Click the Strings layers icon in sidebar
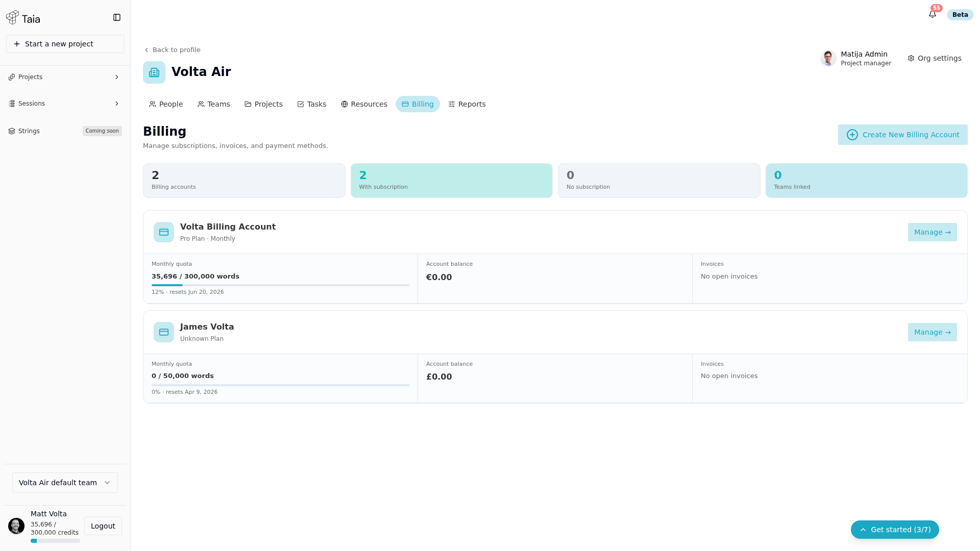Viewport: 980px width, 551px height. click(x=12, y=131)
